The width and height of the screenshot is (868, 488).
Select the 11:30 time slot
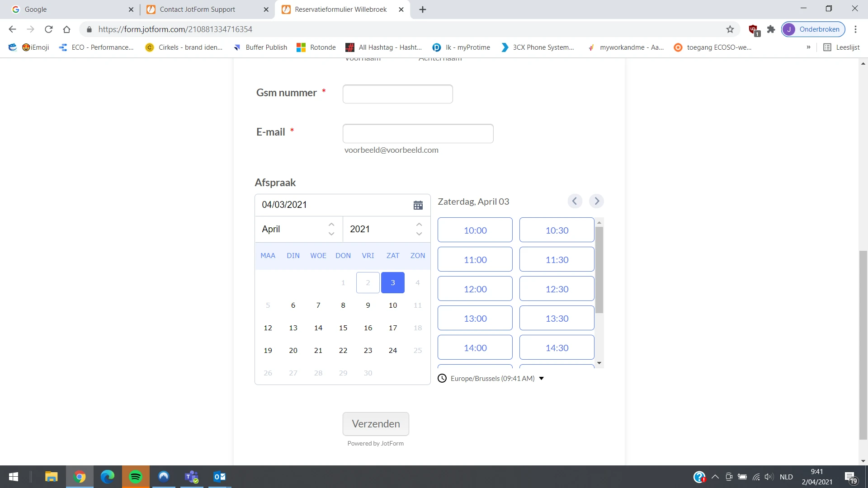(557, 259)
